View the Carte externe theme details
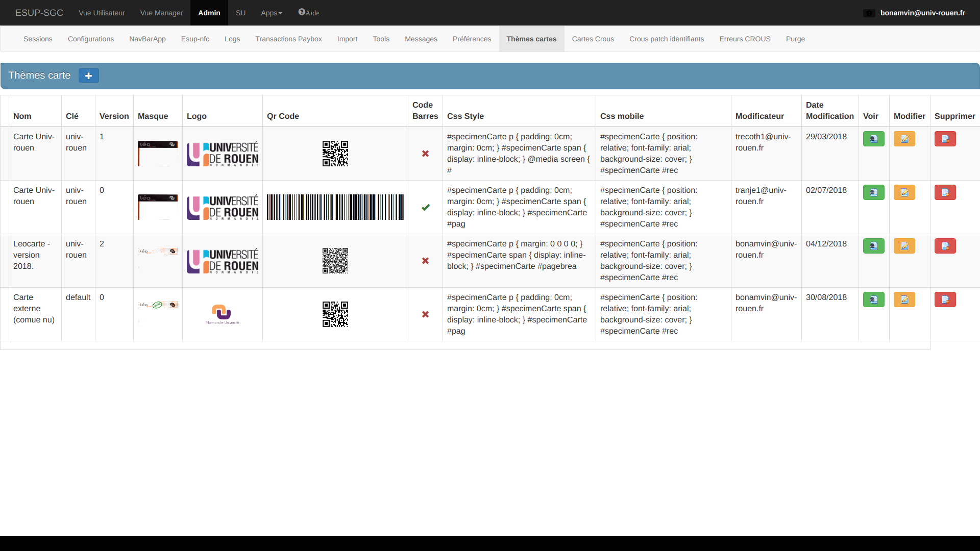Image resolution: width=980 pixels, height=551 pixels. (x=873, y=299)
